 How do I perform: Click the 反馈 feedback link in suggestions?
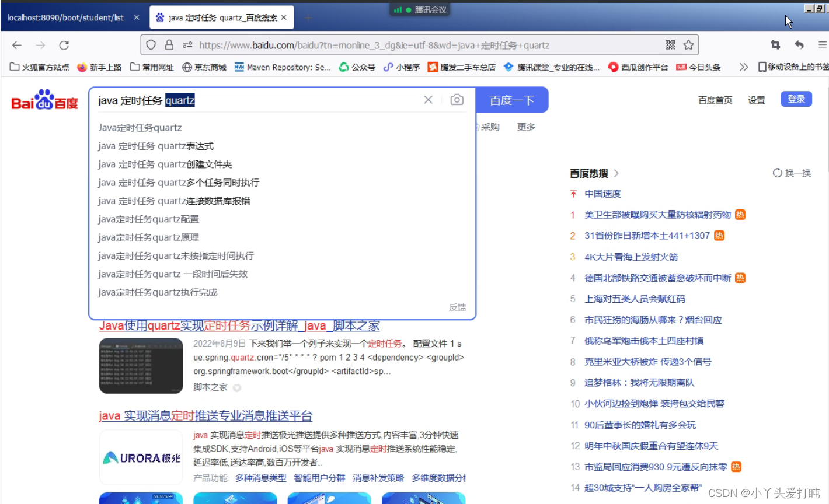[458, 307]
